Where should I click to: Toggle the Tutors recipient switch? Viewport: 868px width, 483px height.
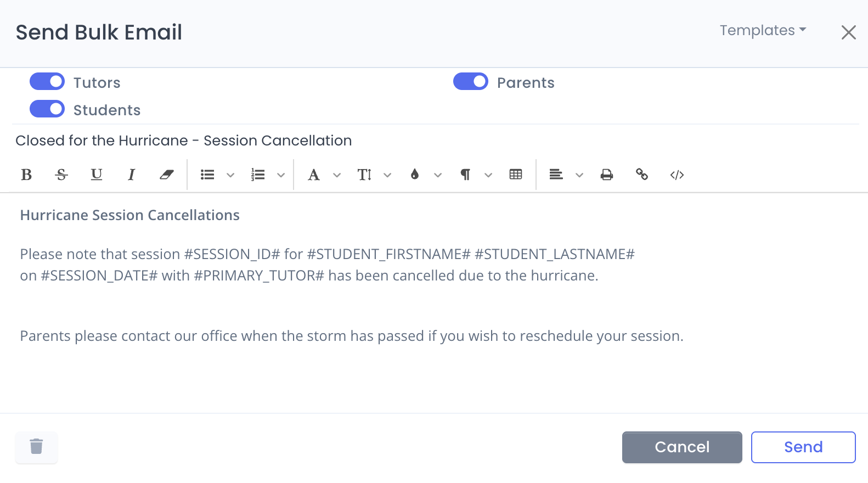(x=47, y=82)
